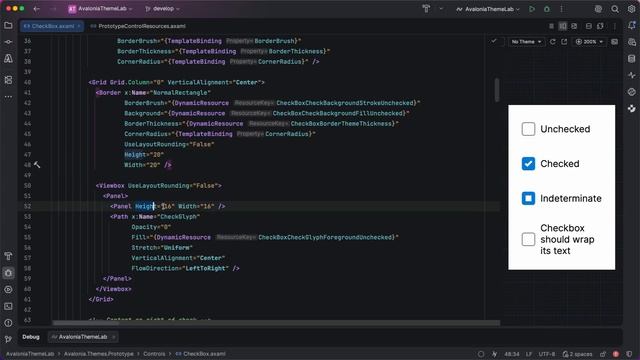Open the code-with-me collaboration icon near search
This screenshot has width=640, height=360.
598,9
